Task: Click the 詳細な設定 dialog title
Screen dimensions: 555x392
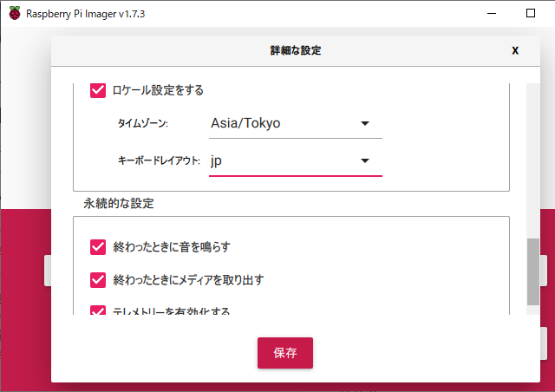Action: [296, 50]
